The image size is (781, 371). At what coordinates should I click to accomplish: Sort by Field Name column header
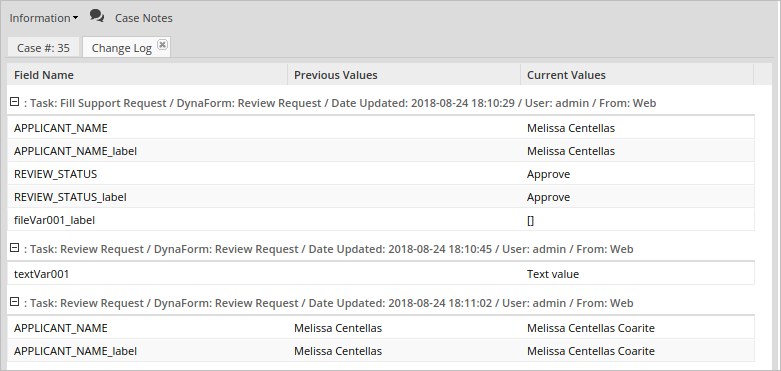pos(147,75)
